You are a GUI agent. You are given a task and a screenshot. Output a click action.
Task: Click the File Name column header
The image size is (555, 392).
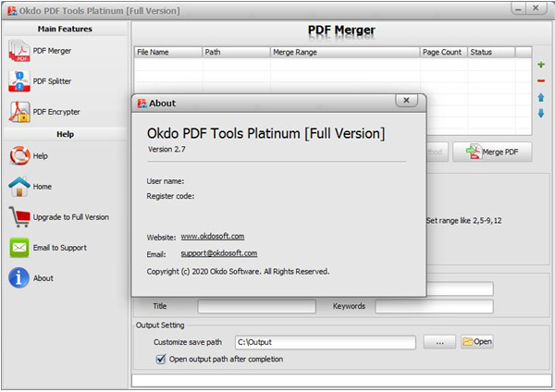coord(168,53)
